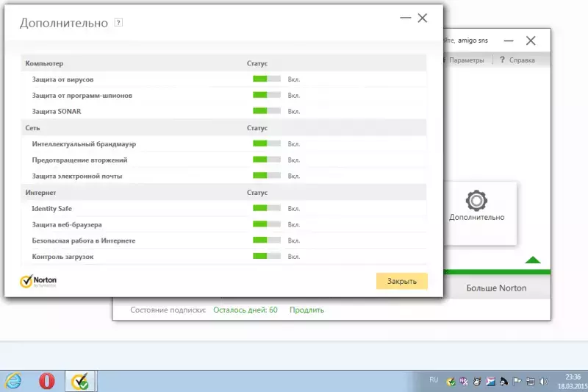This screenshot has height=392, width=588.
Task: Click the help question mark next to Дополнительно
Action: 118,23
